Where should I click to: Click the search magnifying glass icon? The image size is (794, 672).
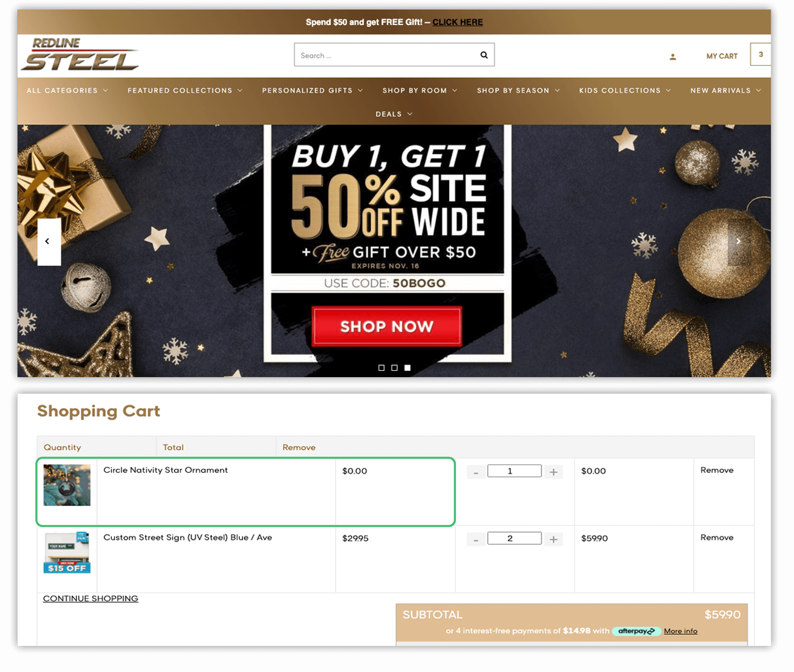484,55
